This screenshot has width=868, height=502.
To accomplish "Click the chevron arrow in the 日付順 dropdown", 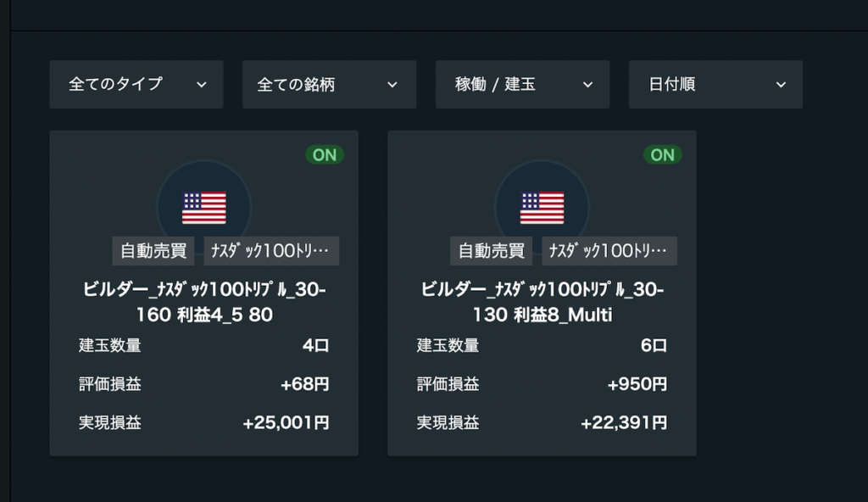I will pyautogui.click(x=781, y=85).
